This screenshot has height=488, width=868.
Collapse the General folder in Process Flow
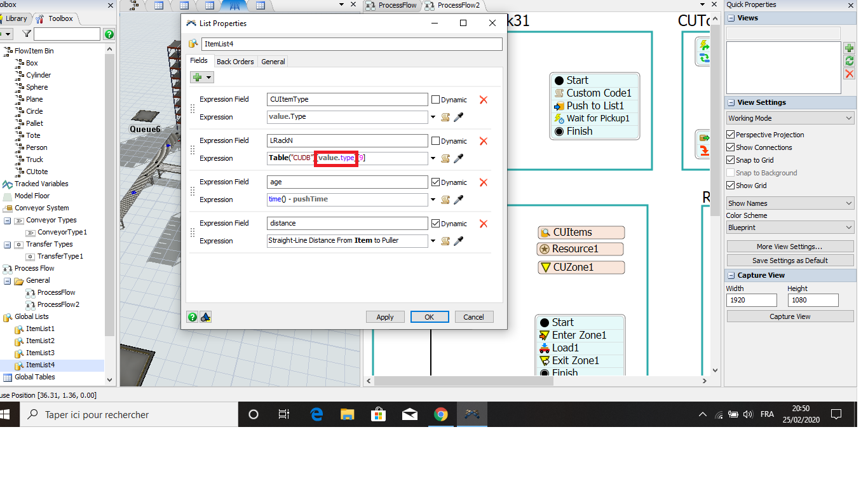[x=8, y=281]
